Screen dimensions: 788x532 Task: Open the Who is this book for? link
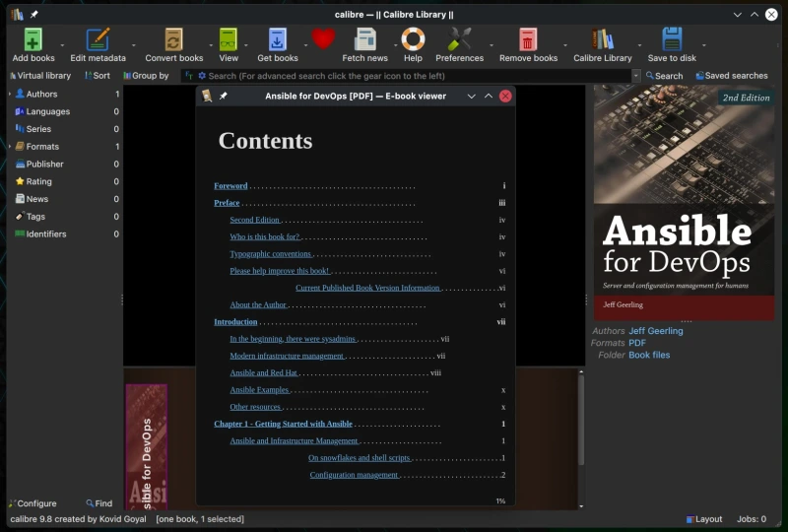[264, 236]
